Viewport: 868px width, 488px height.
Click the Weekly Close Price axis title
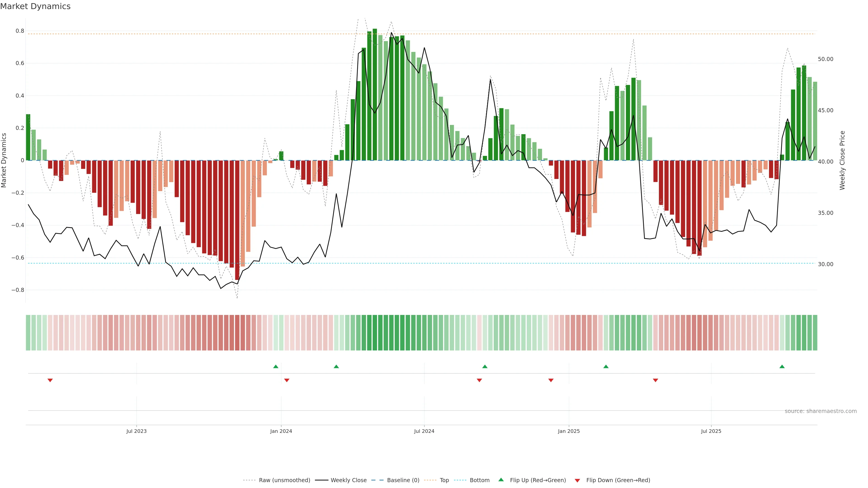[x=842, y=160]
